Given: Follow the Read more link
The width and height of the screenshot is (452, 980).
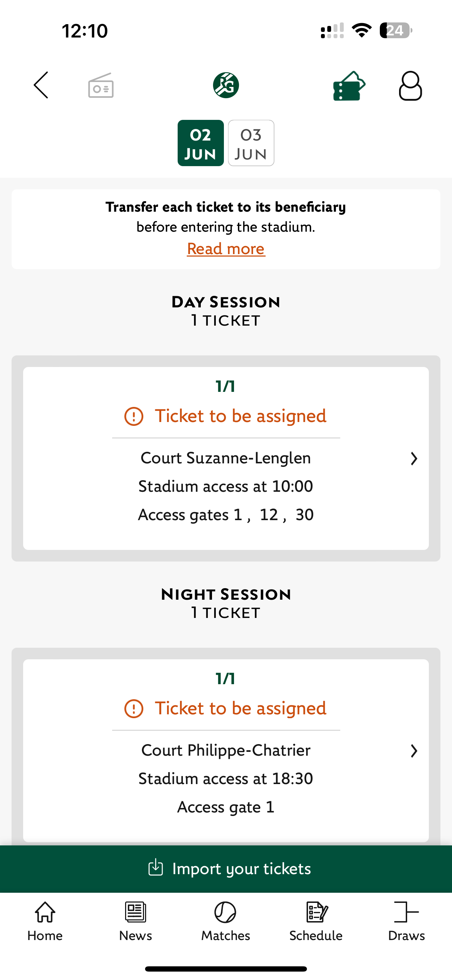Looking at the screenshot, I should pyautogui.click(x=226, y=249).
